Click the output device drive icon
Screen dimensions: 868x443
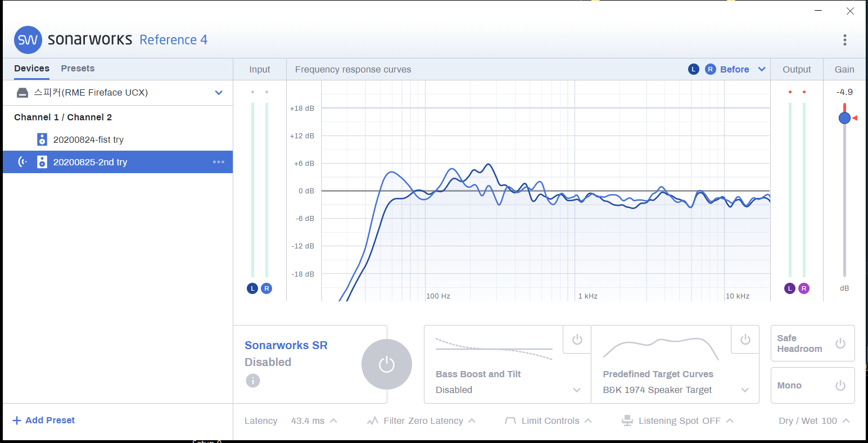[x=22, y=93]
